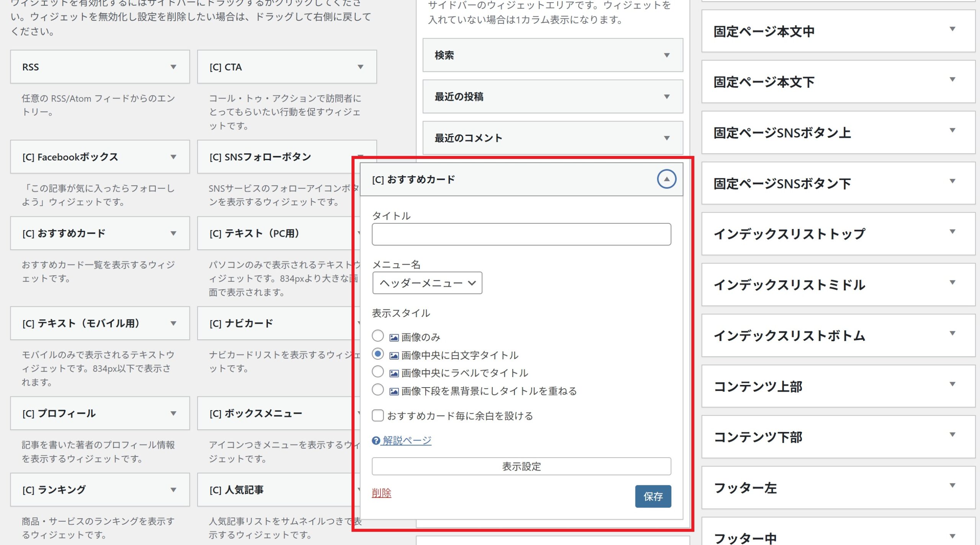Expand the RSS widget arrow
The height and width of the screenshot is (545, 980).
[x=173, y=67]
